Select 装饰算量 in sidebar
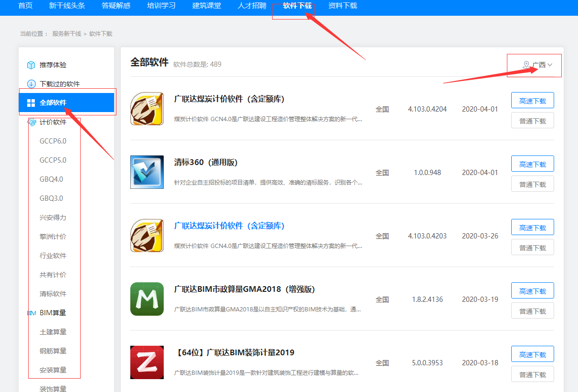Image resolution: width=578 pixels, height=392 pixels. click(x=53, y=389)
